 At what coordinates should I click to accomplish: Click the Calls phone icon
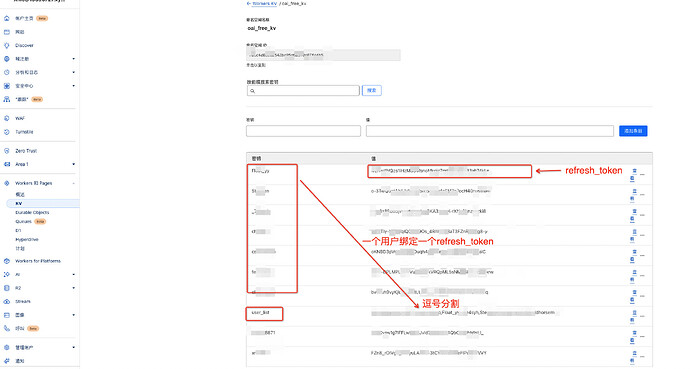(x=7, y=329)
